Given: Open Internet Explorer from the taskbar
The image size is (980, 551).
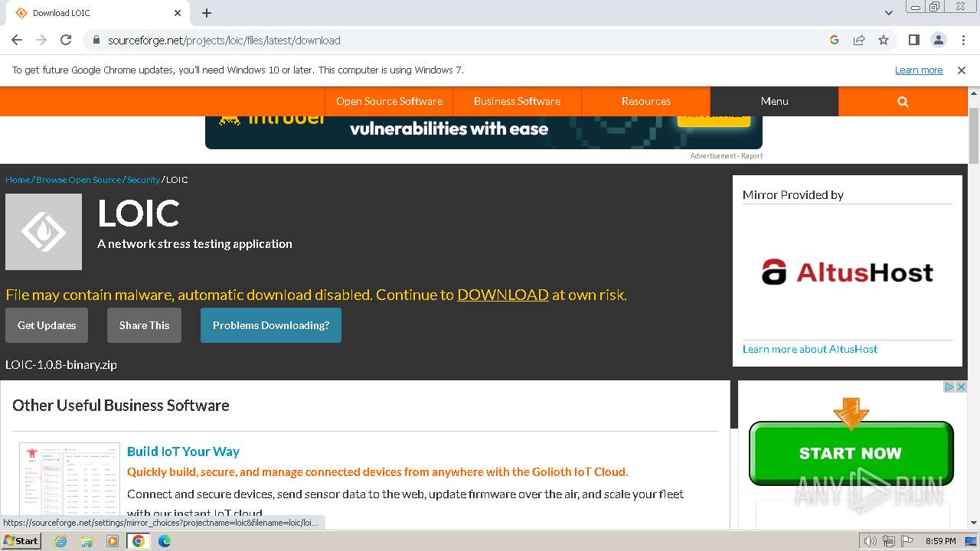Looking at the screenshot, I should tap(60, 541).
